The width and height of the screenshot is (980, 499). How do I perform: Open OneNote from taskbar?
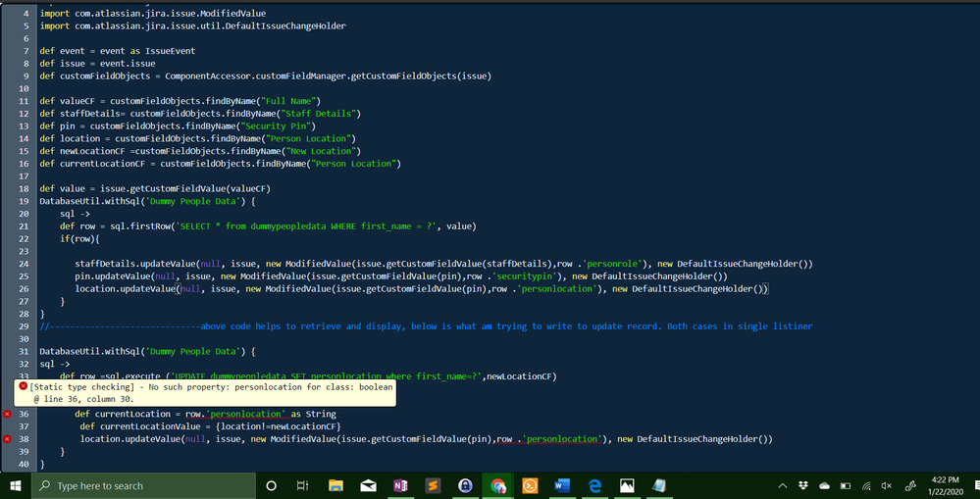400,485
